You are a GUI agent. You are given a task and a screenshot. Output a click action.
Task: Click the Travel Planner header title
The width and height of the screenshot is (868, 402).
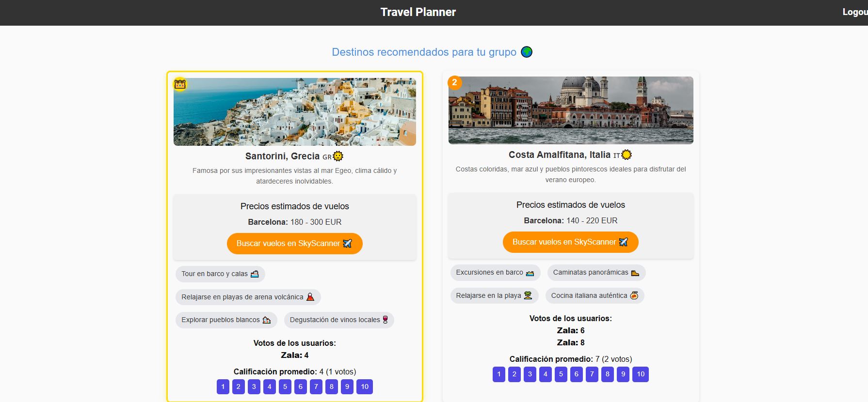pos(418,12)
